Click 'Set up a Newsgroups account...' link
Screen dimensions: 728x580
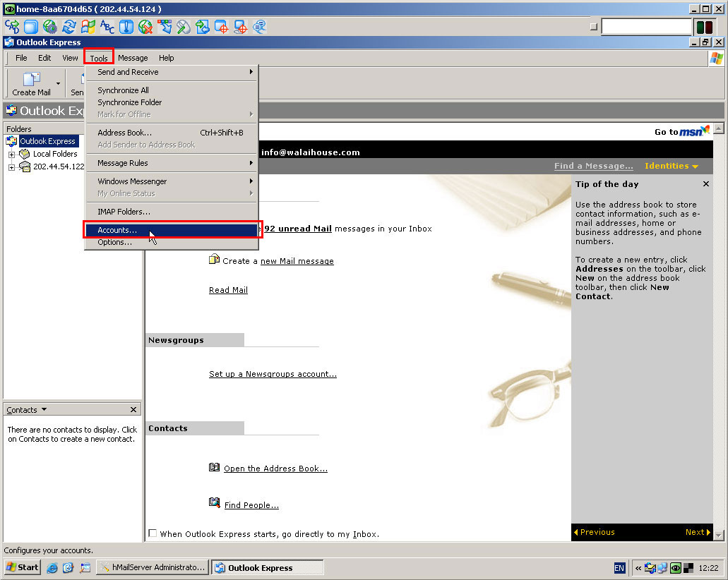pos(273,374)
